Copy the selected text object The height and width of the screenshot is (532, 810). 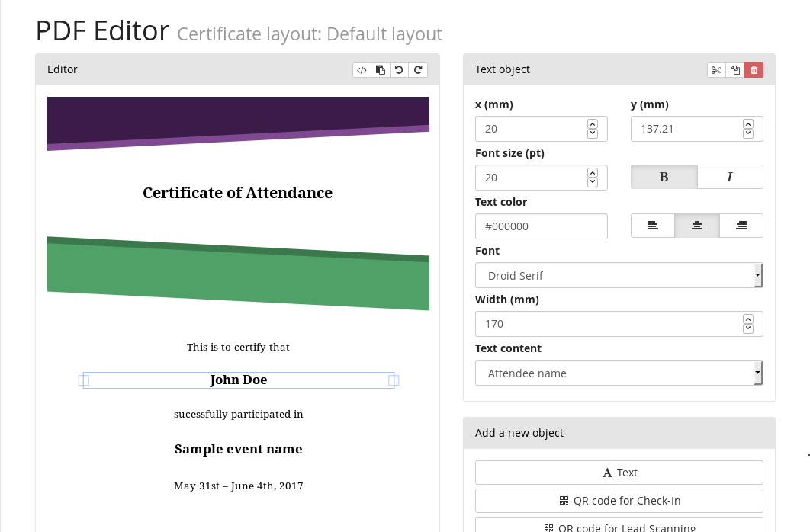click(734, 70)
